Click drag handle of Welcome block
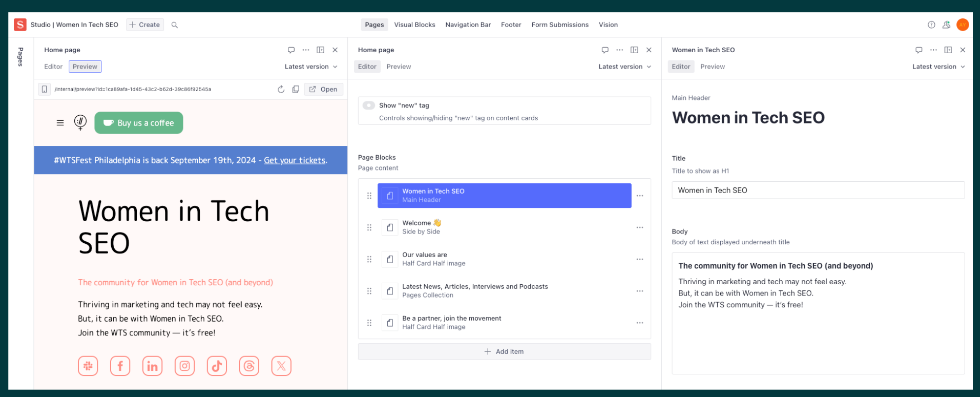 point(369,228)
